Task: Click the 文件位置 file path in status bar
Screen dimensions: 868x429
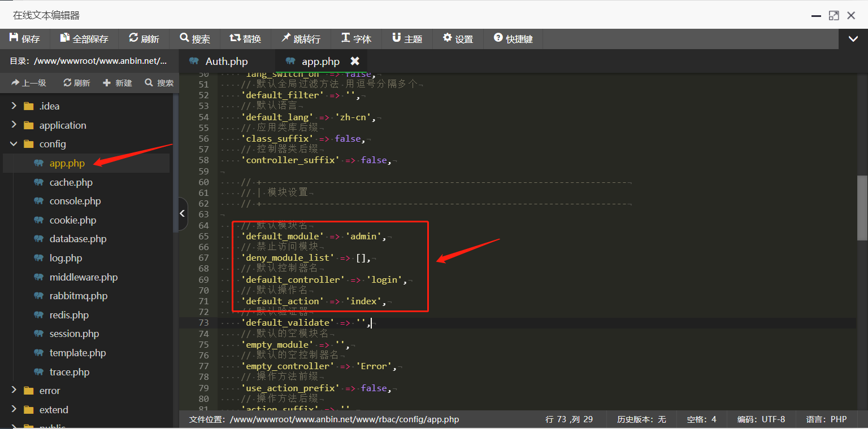Action: pyautogui.click(x=324, y=419)
